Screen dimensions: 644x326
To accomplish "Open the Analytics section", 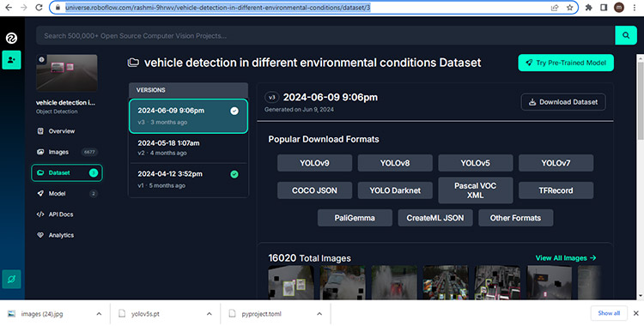I will [x=56, y=235].
